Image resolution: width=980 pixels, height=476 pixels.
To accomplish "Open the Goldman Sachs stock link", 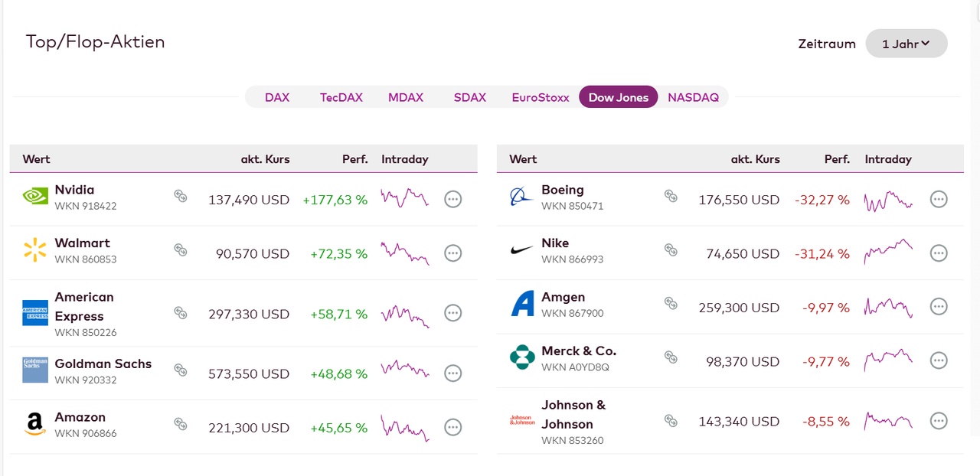I will [103, 364].
